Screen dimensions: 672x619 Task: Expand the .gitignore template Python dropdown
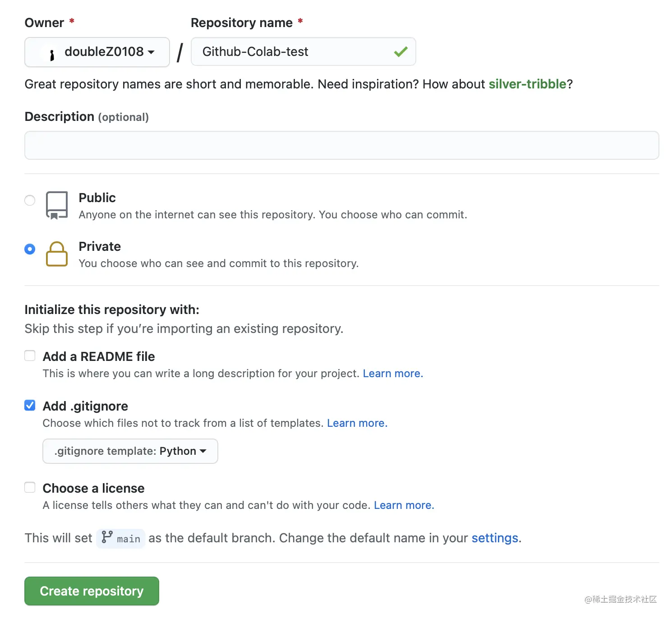pyautogui.click(x=130, y=451)
